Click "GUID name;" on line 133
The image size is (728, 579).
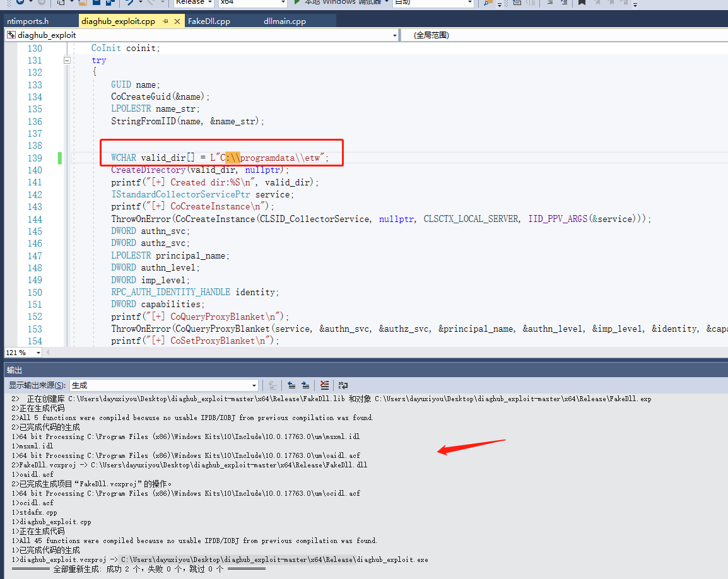tap(135, 85)
